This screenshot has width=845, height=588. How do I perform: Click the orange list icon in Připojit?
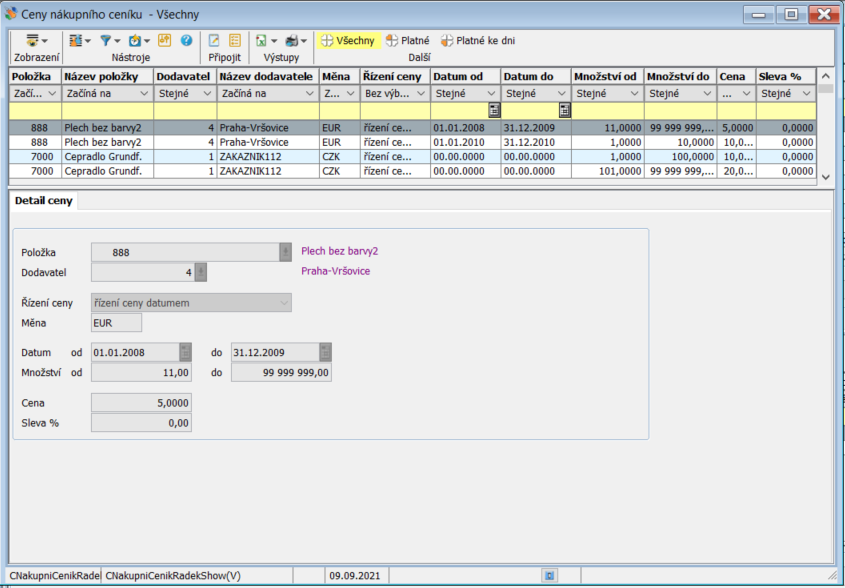[x=235, y=41]
